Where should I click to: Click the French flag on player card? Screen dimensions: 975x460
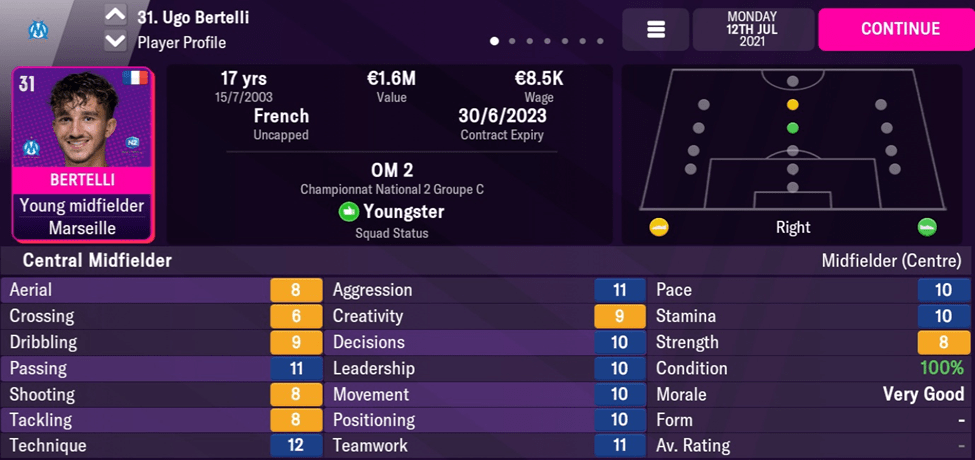[x=134, y=79]
